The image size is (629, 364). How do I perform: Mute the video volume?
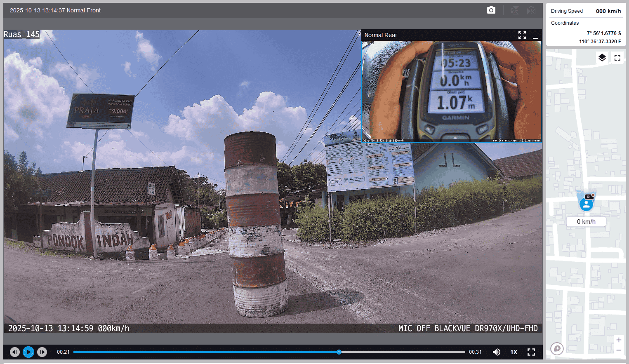(x=497, y=352)
